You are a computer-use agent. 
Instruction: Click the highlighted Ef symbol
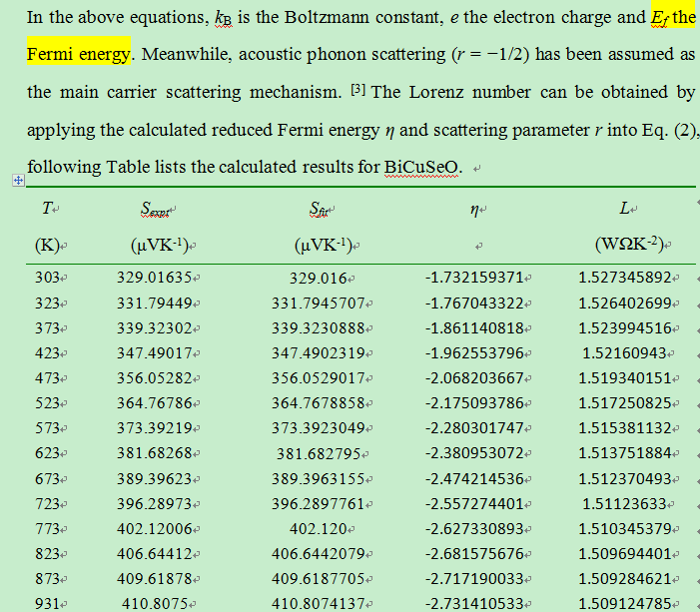tap(659, 18)
